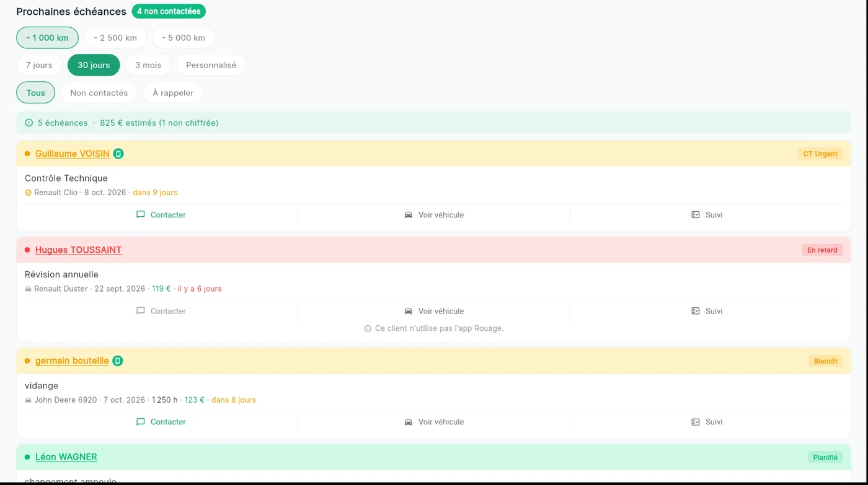Click the app badge icon beside germain bouteille
Image resolution: width=868 pixels, height=485 pixels.
117,360
